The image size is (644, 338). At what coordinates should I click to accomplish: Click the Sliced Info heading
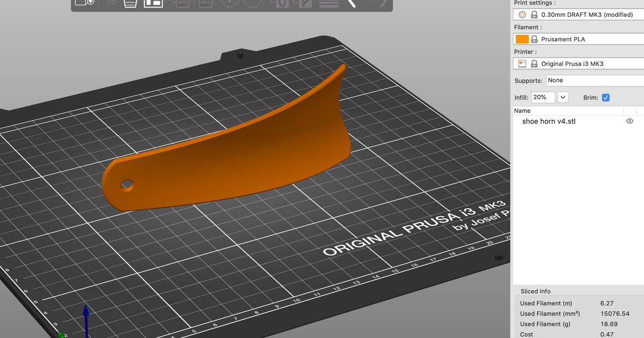536,291
